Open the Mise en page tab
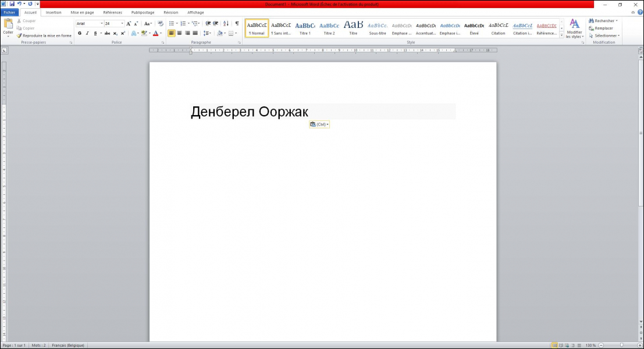 (82, 12)
